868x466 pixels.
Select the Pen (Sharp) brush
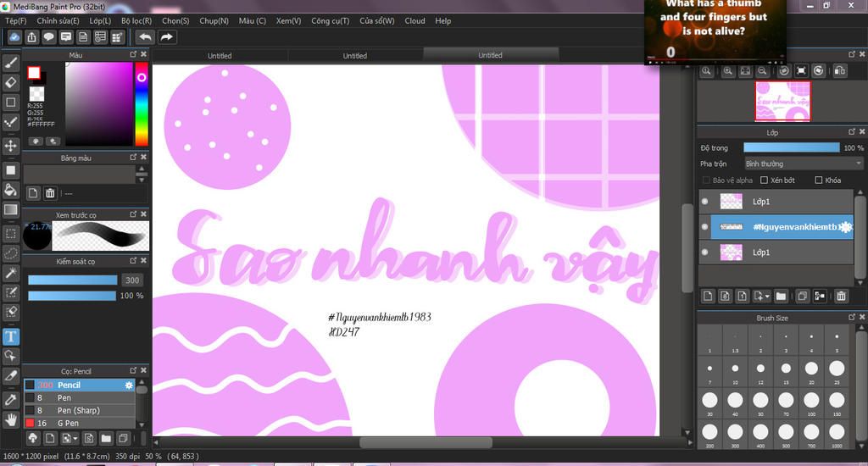(x=79, y=410)
